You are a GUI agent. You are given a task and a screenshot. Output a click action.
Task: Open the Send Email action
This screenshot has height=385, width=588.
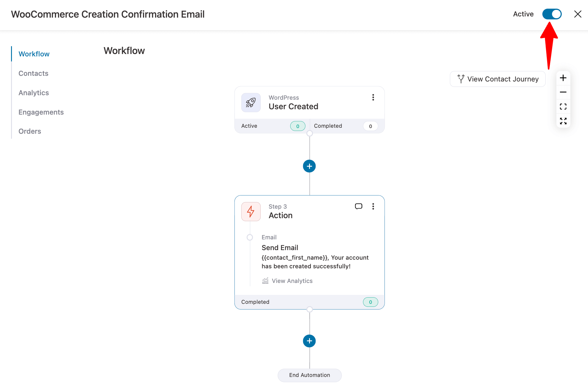tap(280, 248)
